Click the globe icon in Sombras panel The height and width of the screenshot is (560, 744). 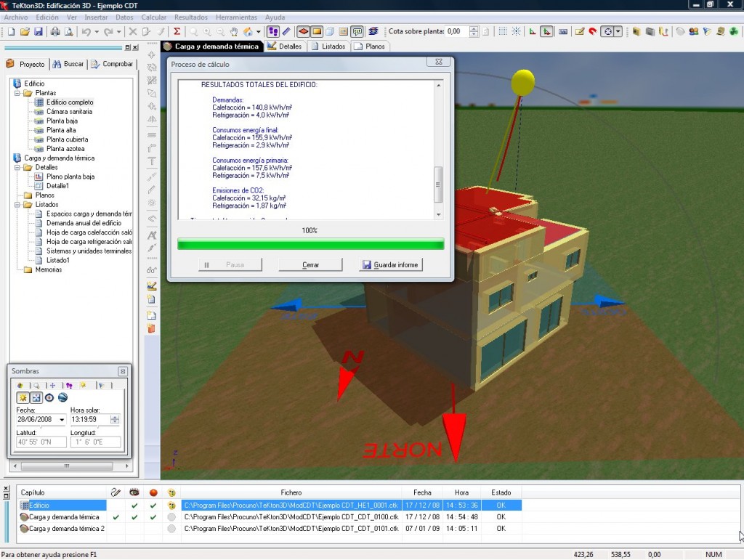coord(62,398)
